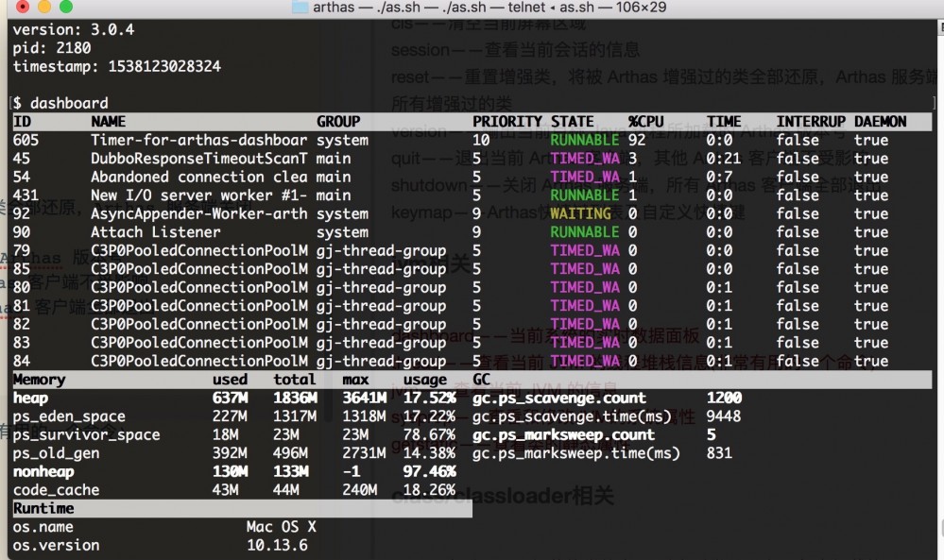Click the TIME column header

click(724, 122)
